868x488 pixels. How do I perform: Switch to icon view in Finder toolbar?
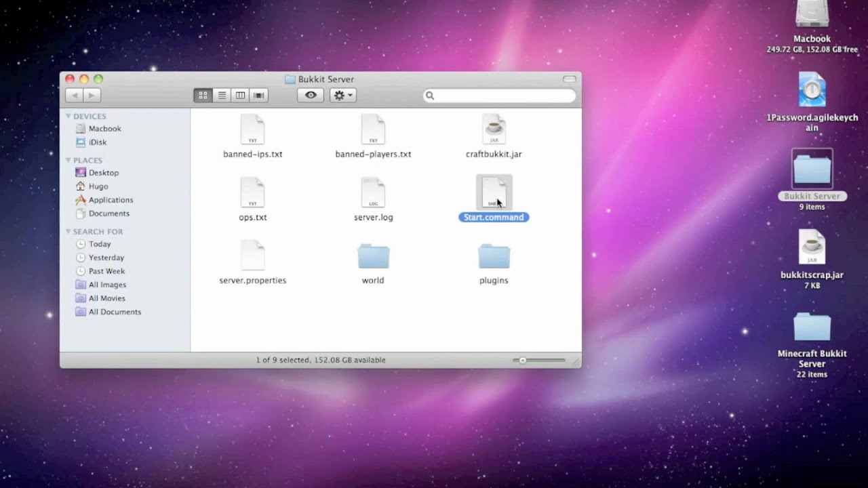point(203,96)
